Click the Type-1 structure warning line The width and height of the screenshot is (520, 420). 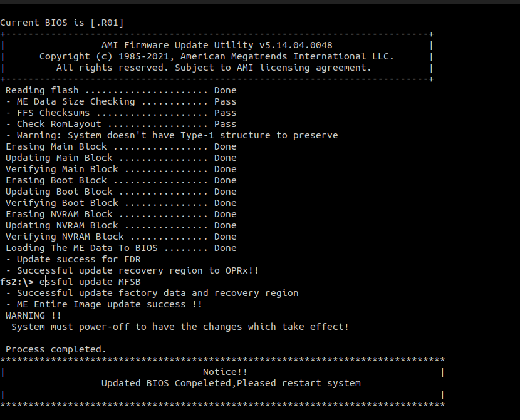[x=172, y=135]
